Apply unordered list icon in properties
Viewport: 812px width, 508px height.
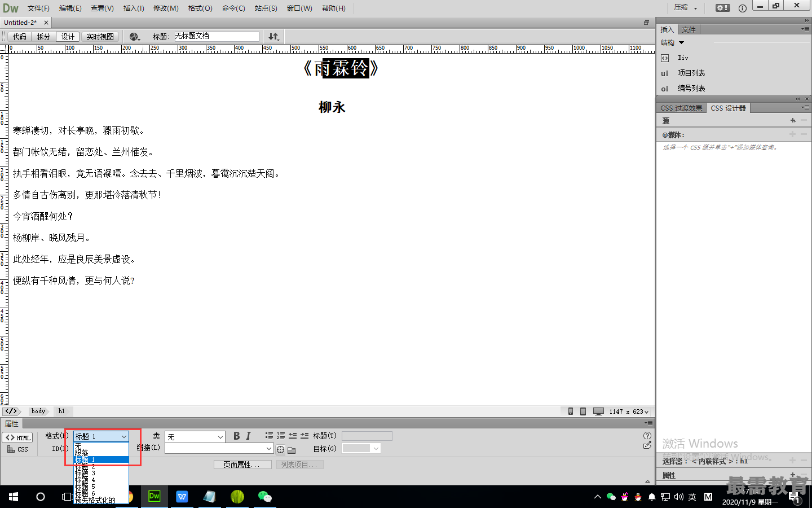269,436
